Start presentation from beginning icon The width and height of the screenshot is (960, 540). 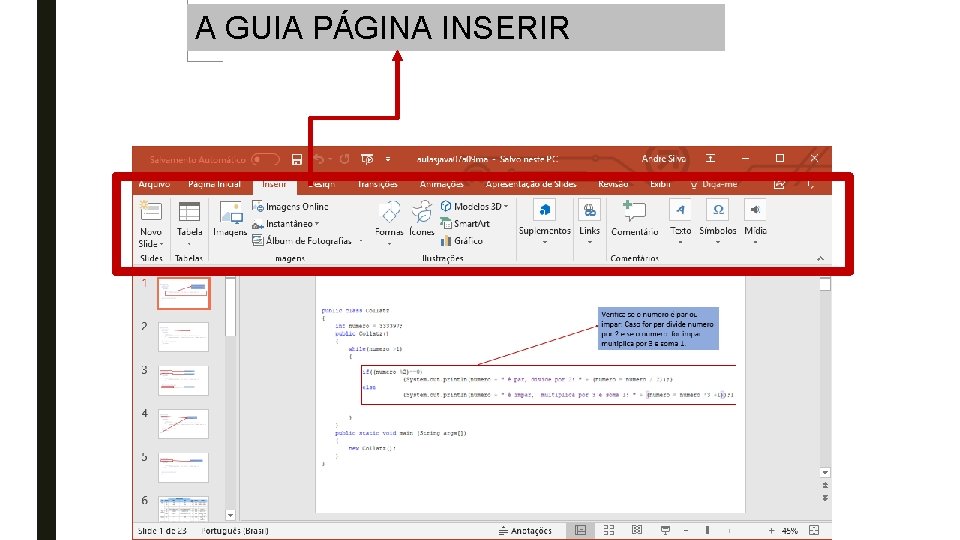[367, 159]
